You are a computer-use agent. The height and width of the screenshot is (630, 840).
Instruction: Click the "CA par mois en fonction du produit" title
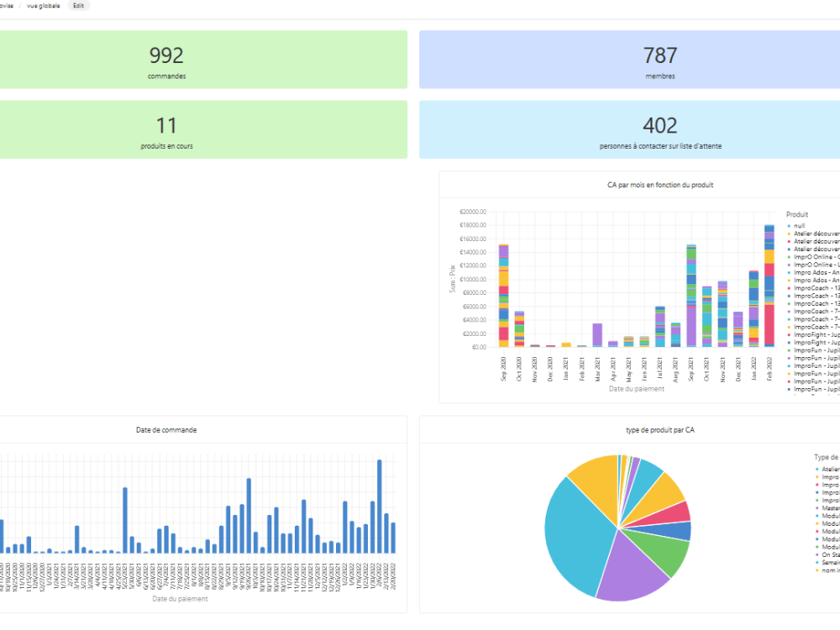[659, 185]
